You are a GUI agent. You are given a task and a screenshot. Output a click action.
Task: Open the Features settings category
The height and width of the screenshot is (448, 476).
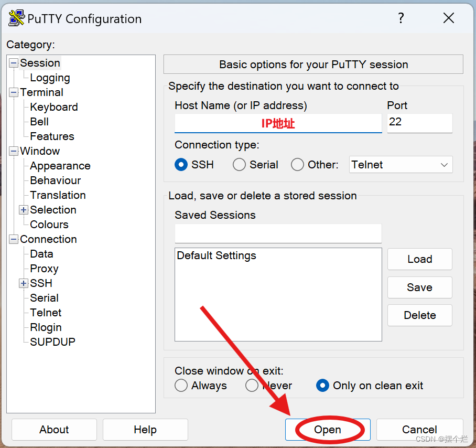(52, 136)
